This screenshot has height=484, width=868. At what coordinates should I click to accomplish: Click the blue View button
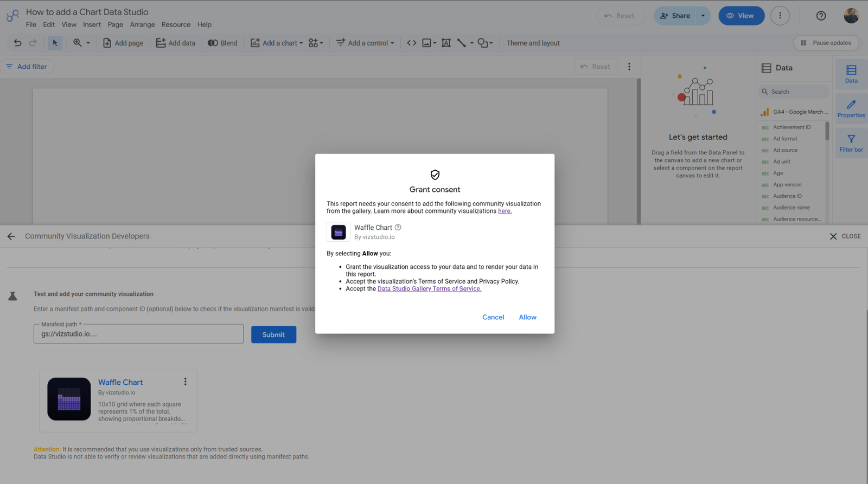click(x=741, y=16)
